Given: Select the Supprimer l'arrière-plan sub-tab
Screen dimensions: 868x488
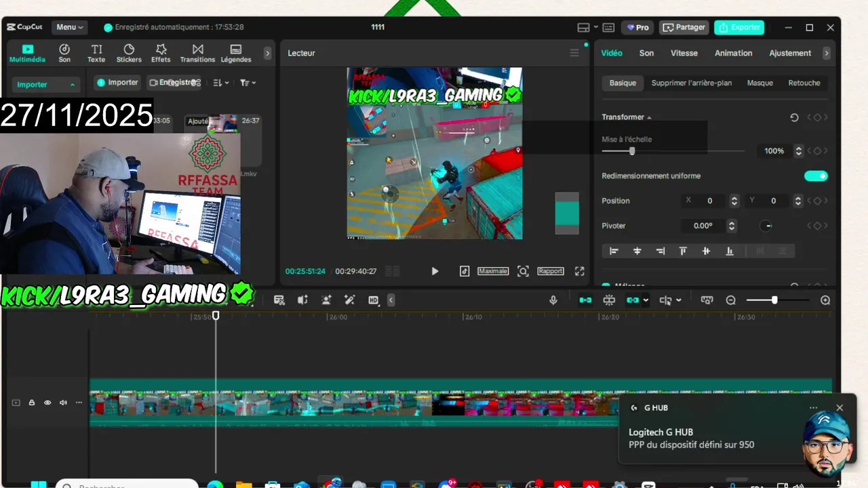Looking at the screenshot, I should [692, 83].
